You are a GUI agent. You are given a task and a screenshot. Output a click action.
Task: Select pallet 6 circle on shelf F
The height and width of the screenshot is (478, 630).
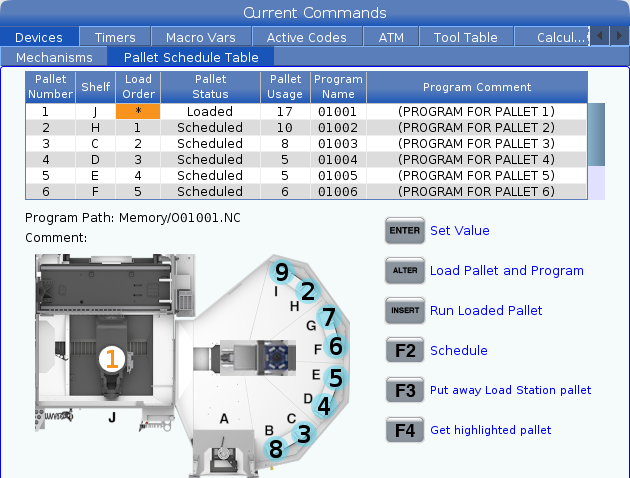pyautogui.click(x=335, y=346)
